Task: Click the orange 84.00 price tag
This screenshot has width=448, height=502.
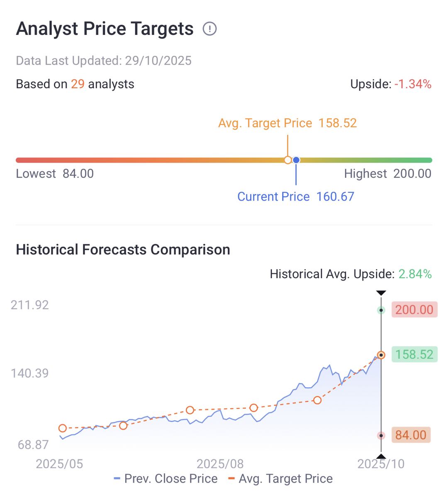Action: coord(411,435)
